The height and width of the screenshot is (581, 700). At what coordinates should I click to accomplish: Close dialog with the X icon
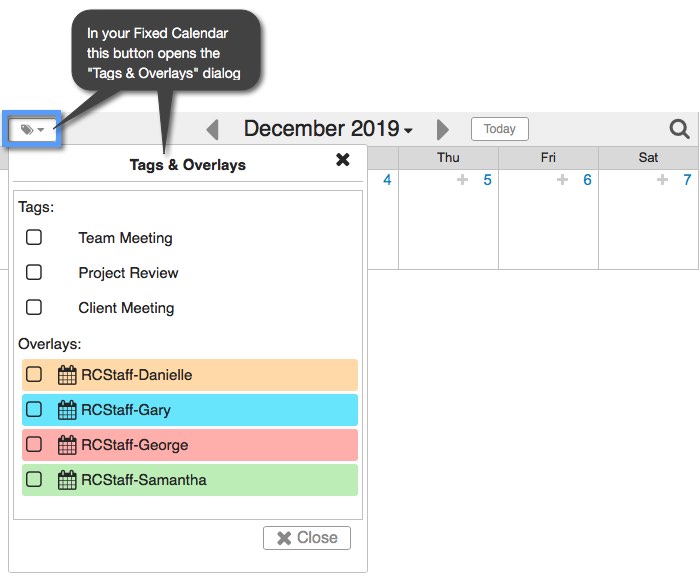pos(342,159)
